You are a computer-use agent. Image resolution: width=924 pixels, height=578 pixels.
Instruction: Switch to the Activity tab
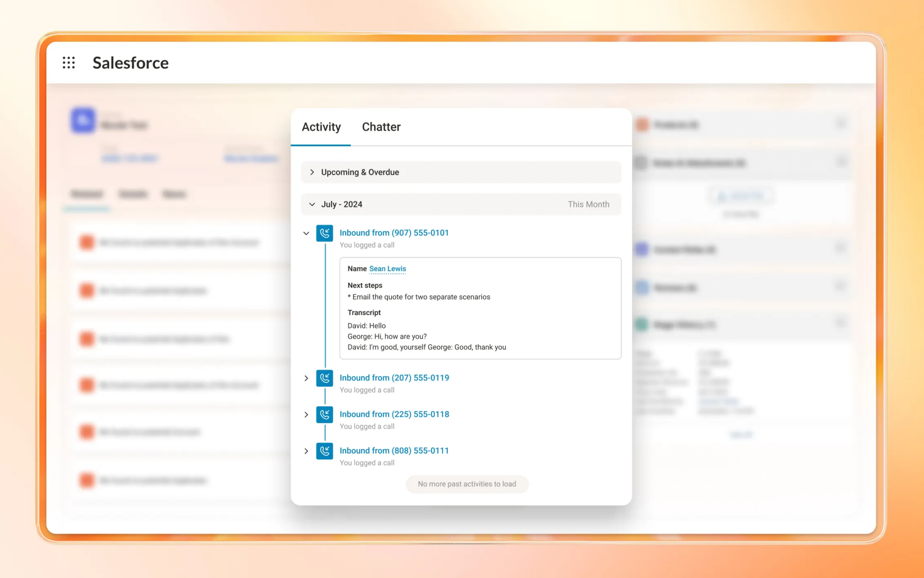(321, 127)
